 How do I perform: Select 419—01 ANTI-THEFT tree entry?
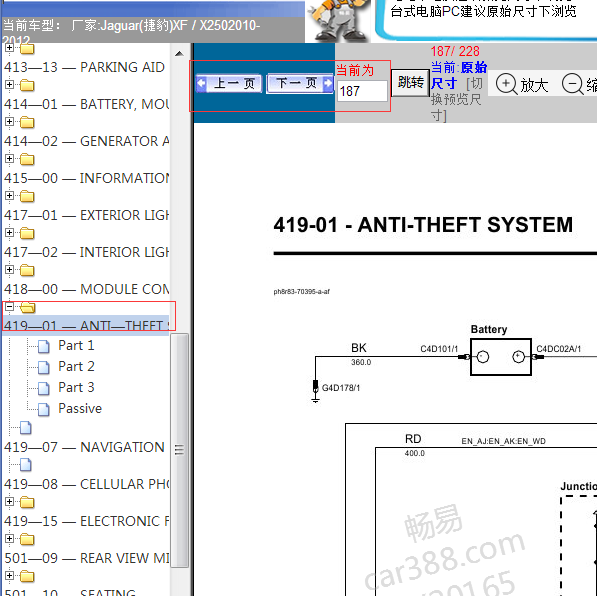tap(86, 325)
